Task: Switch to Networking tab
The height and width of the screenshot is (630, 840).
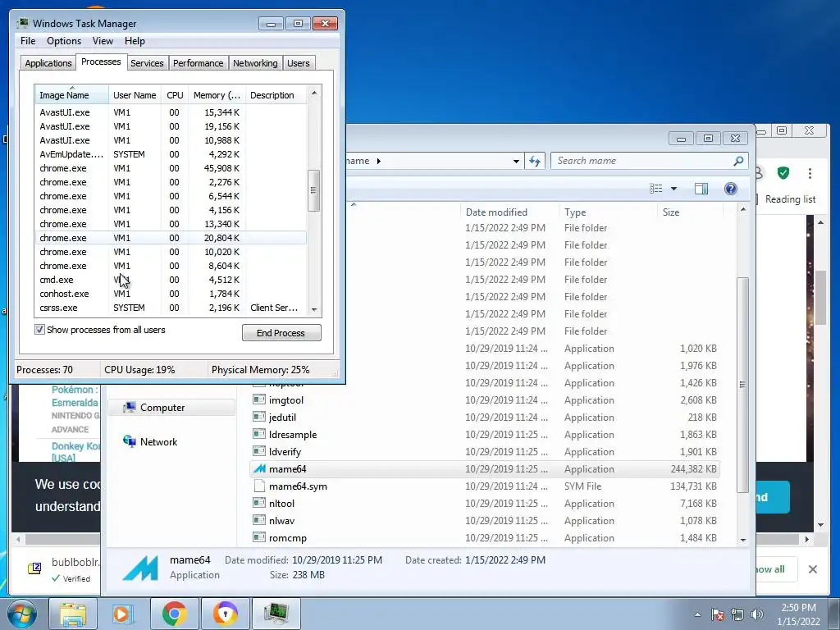Action: (x=255, y=63)
